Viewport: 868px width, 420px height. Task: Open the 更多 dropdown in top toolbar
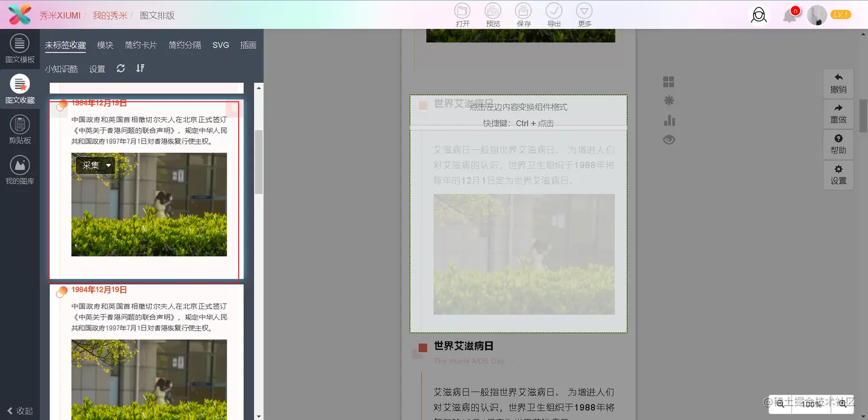pos(584,15)
